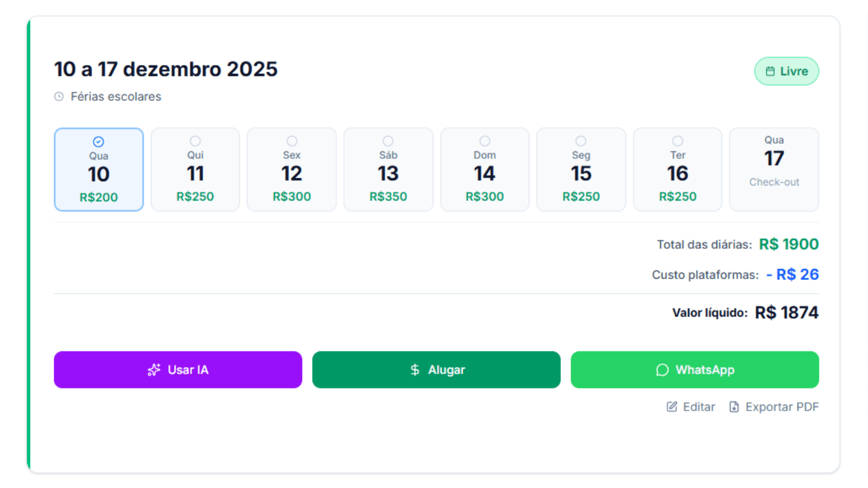Image resolution: width=868 pixels, height=488 pixels.
Task: Open WhatsApp via the green button
Action: coord(694,370)
